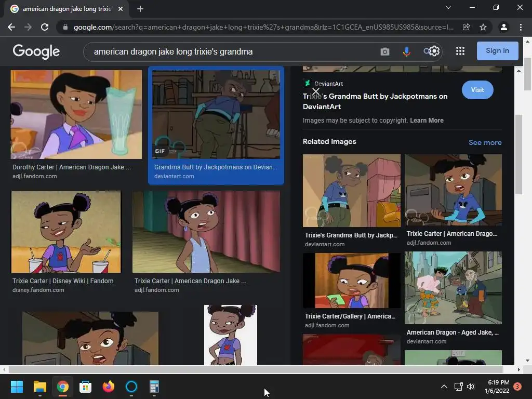The width and height of the screenshot is (532, 399).
Task: Go to the Google logo homepage
Action: [36, 51]
